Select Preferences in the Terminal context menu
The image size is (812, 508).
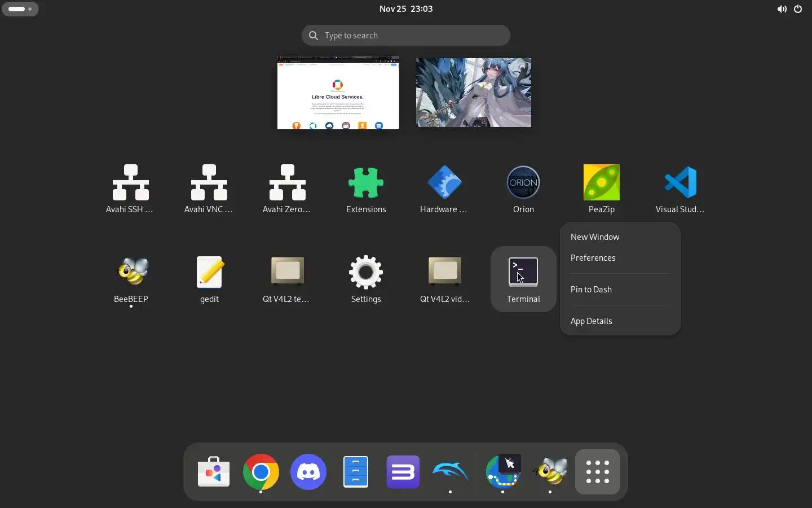[621, 259]
